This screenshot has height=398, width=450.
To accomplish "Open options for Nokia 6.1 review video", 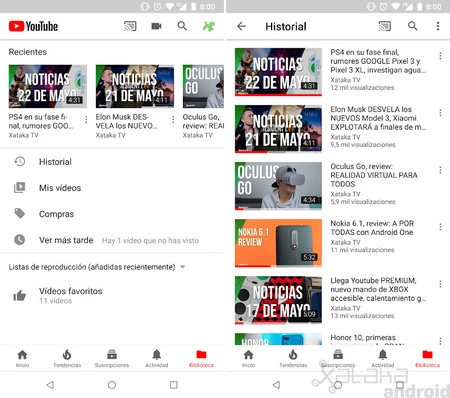I will click(440, 227).
